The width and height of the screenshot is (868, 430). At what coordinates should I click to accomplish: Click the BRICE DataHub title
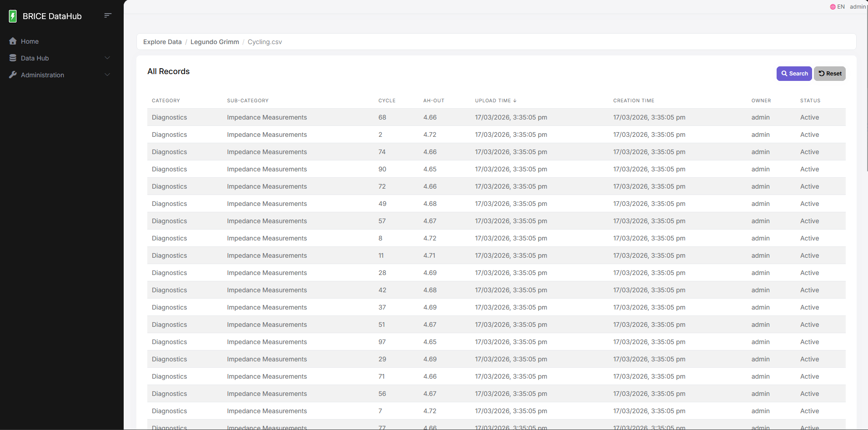click(x=52, y=16)
